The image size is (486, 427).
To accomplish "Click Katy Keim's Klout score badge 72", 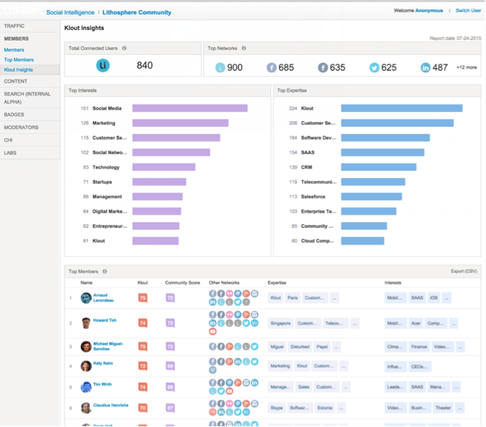I will [143, 366].
